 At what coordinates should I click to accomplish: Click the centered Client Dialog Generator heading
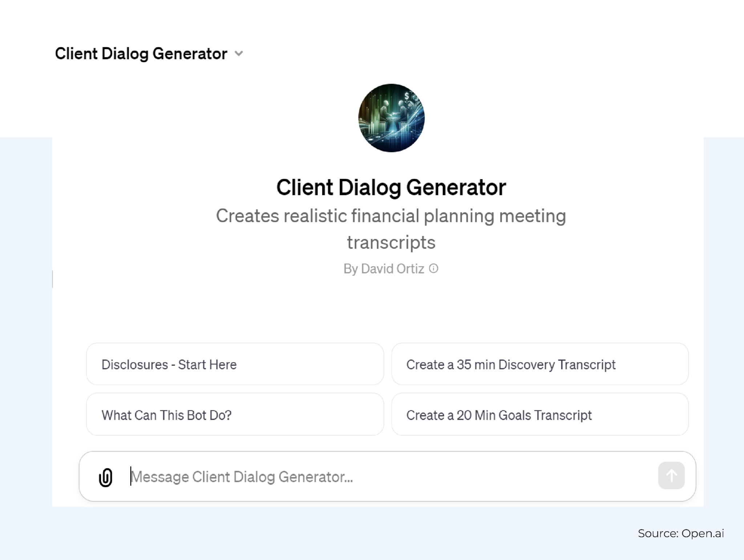click(391, 187)
